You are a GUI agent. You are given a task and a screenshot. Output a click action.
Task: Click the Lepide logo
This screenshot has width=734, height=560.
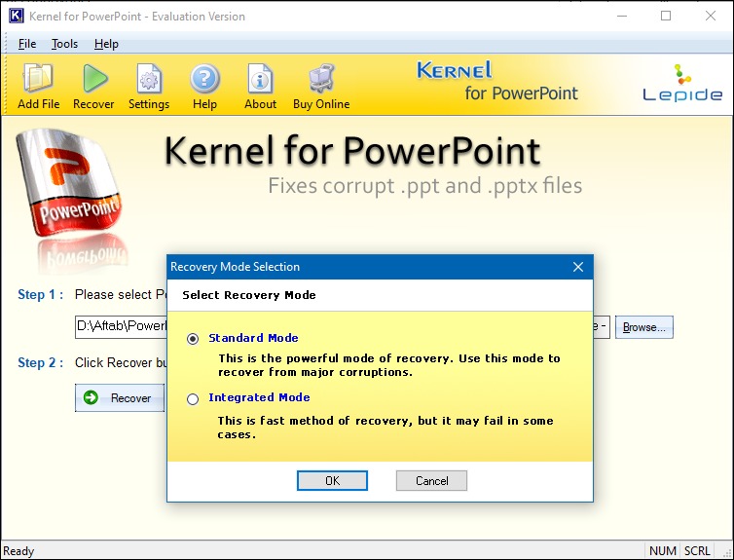(682, 84)
